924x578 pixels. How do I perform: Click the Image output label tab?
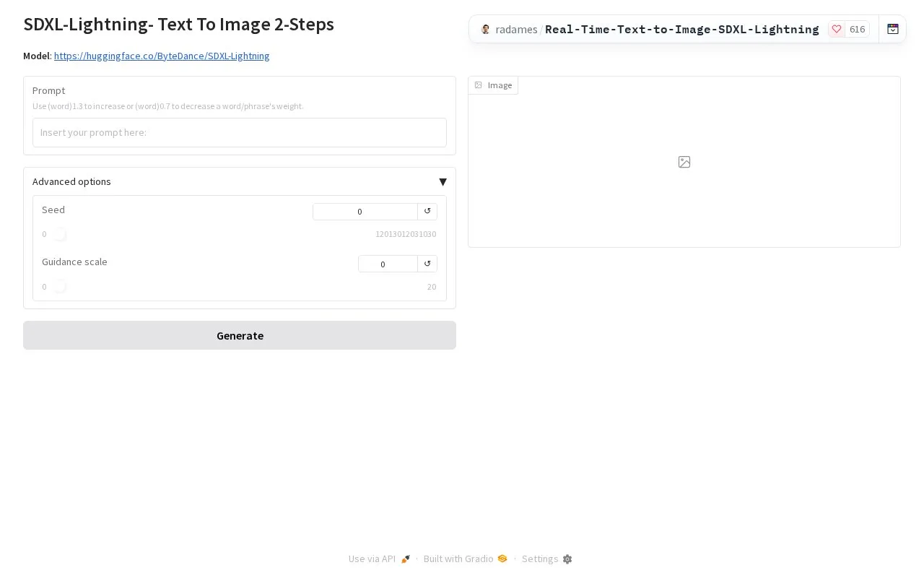[x=493, y=85]
